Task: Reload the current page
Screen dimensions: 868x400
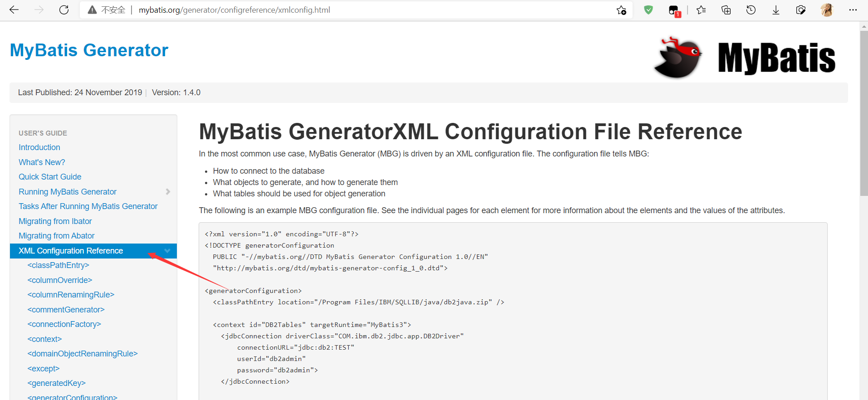Action: point(64,10)
